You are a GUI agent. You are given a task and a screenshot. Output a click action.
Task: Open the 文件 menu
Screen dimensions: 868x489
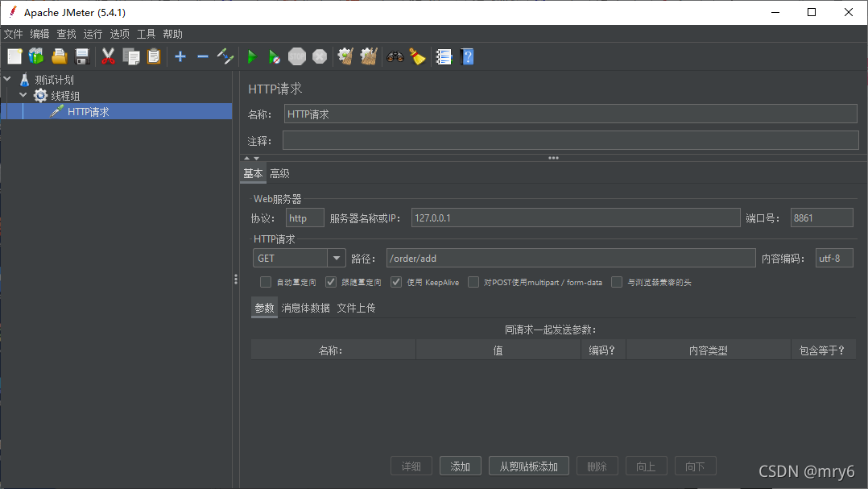[x=13, y=34]
